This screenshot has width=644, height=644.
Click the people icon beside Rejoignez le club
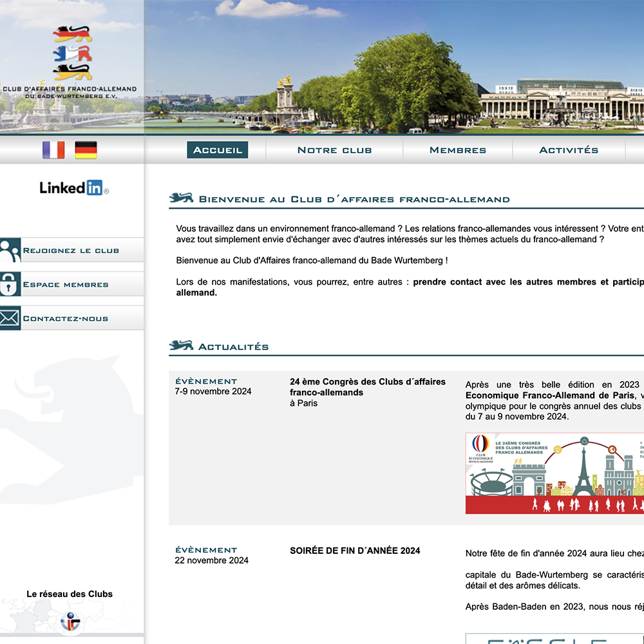10,251
